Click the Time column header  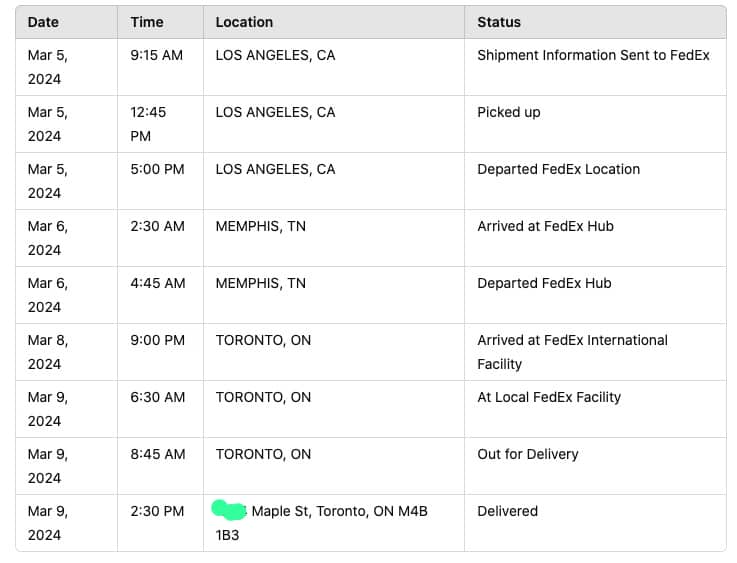(x=146, y=22)
